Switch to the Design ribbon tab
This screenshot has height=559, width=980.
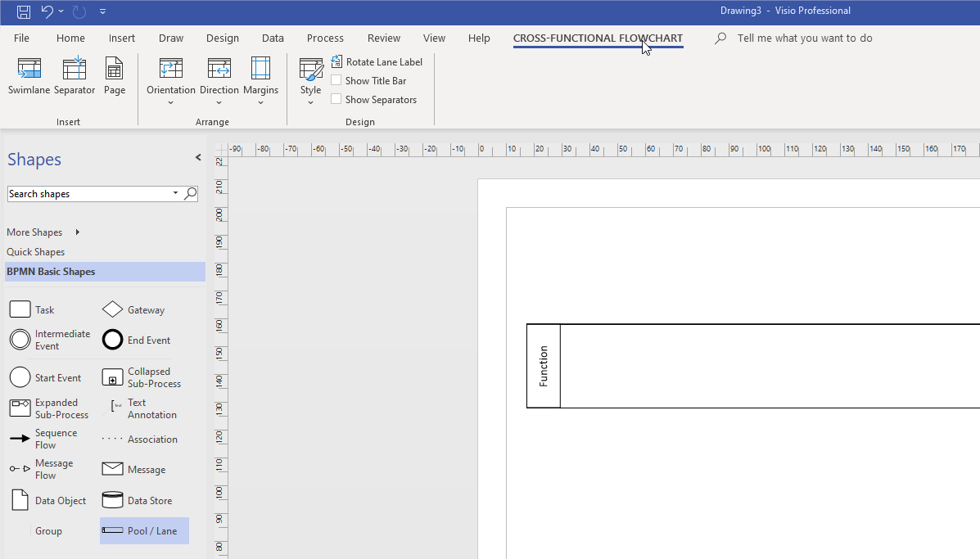(x=223, y=38)
